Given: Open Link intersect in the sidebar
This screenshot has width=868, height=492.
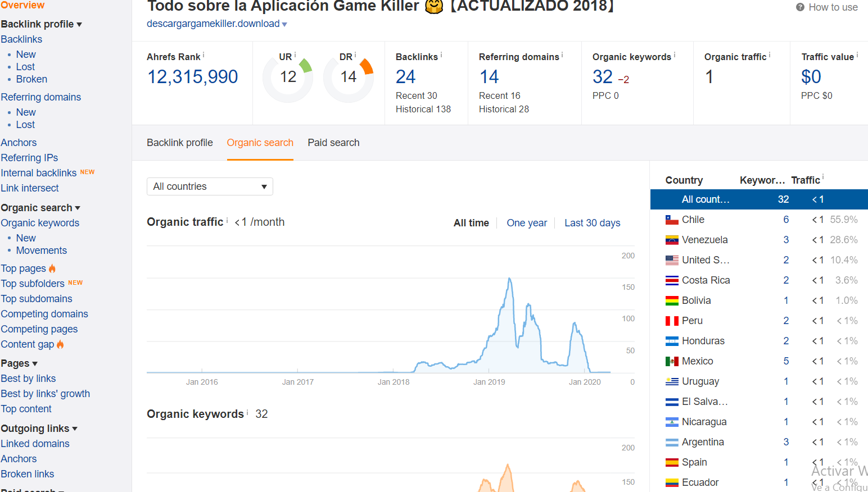Looking at the screenshot, I should (x=30, y=188).
